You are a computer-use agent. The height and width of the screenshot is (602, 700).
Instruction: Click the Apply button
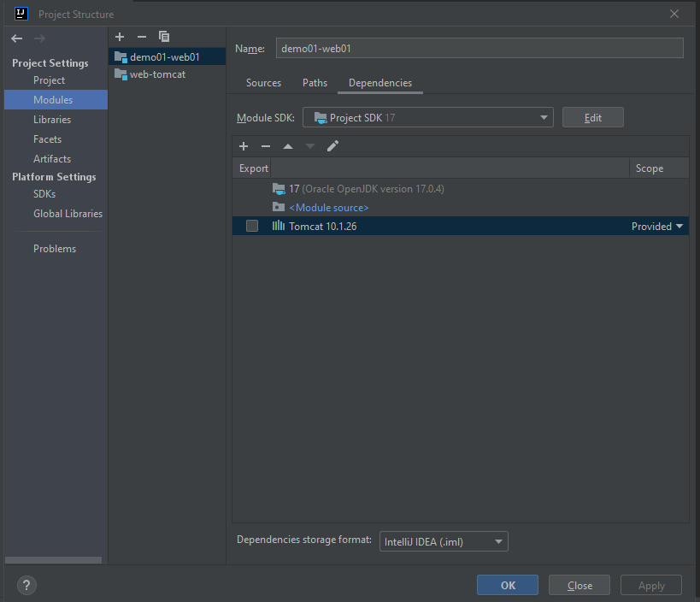click(651, 585)
